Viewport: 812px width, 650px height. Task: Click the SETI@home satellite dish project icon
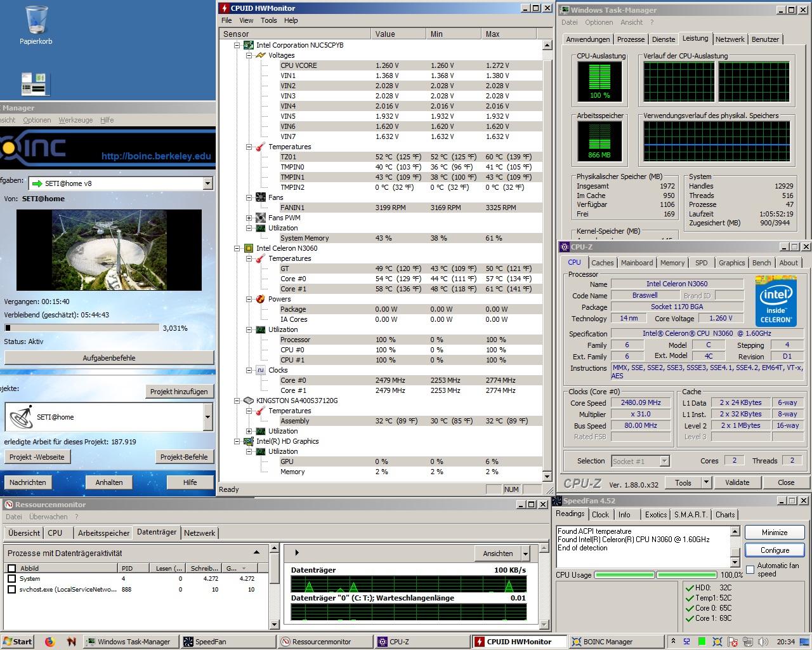[22, 417]
